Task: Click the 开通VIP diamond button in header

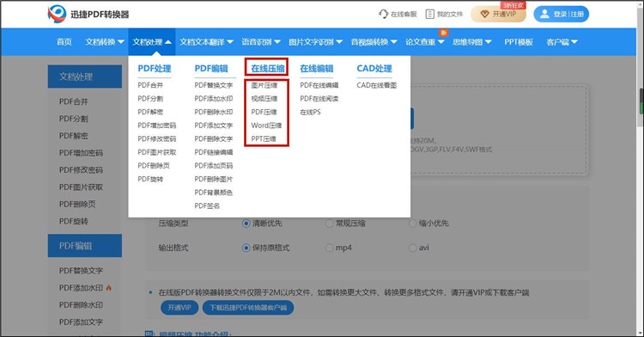Action: tap(498, 14)
